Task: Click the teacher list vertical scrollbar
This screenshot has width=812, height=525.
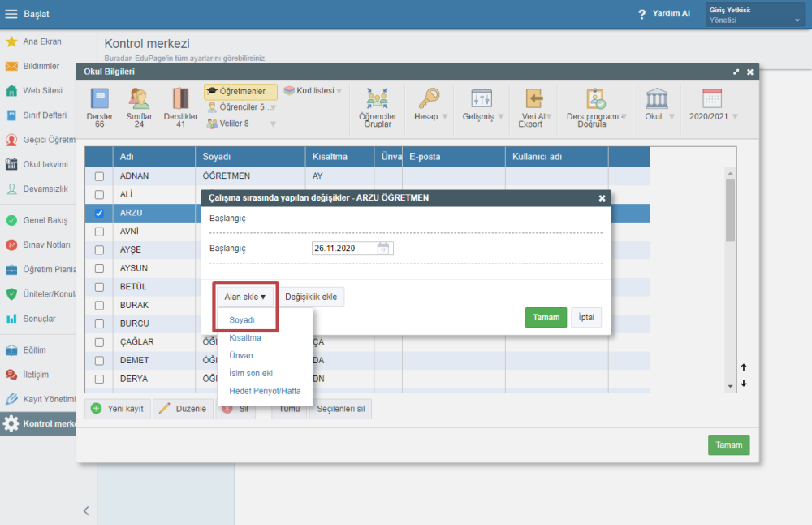Action: coord(730,280)
